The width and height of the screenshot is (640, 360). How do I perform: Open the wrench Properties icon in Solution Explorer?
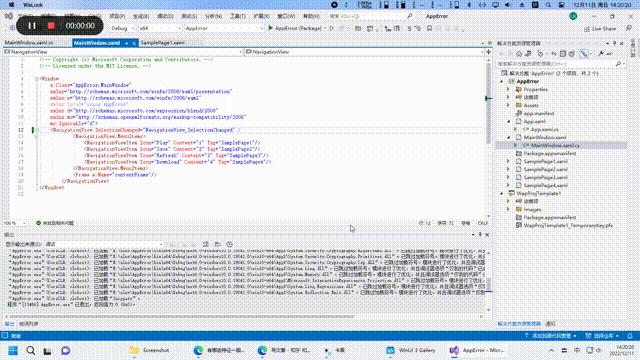(x=601, y=53)
